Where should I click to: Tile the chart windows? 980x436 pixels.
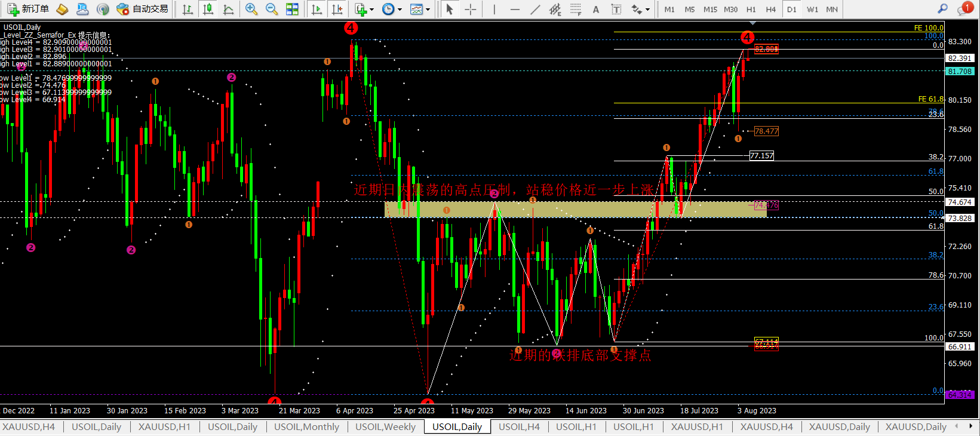(292, 9)
